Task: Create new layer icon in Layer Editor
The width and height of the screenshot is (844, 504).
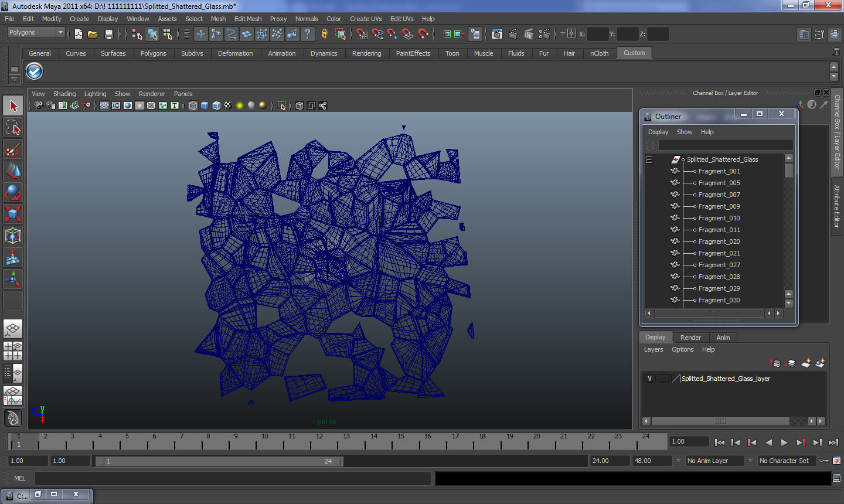Action: (806, 363)
